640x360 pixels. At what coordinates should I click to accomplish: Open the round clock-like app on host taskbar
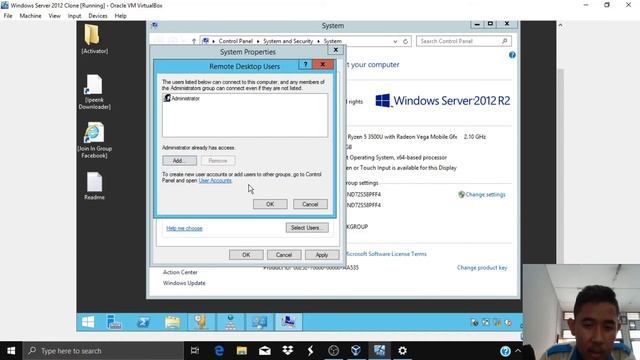(x=333, y=351)
